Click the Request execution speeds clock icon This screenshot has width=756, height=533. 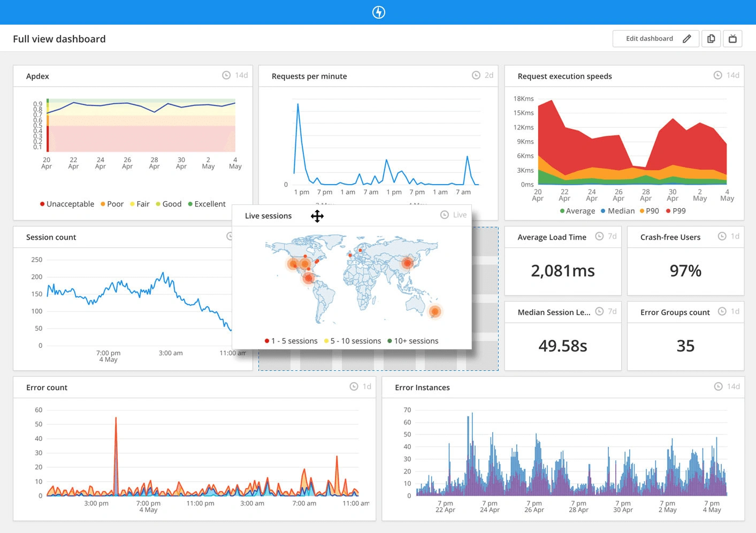click(718, 75)
